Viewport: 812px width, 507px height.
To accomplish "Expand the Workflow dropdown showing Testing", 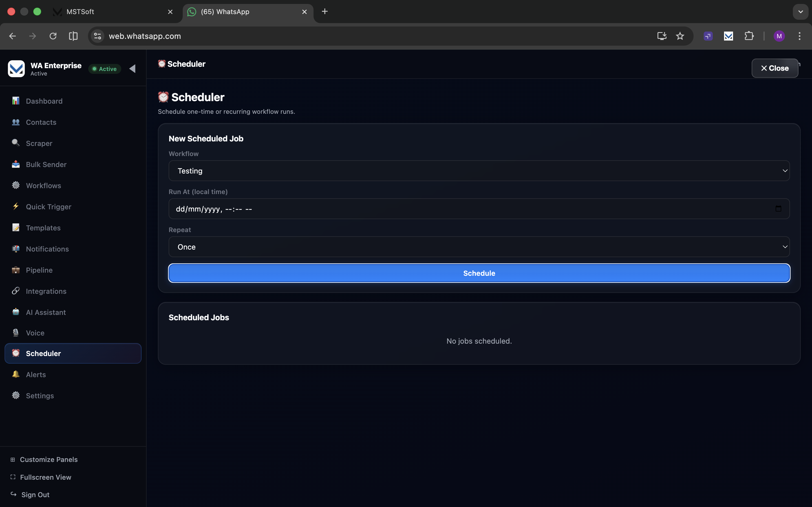I will point(479,171).
